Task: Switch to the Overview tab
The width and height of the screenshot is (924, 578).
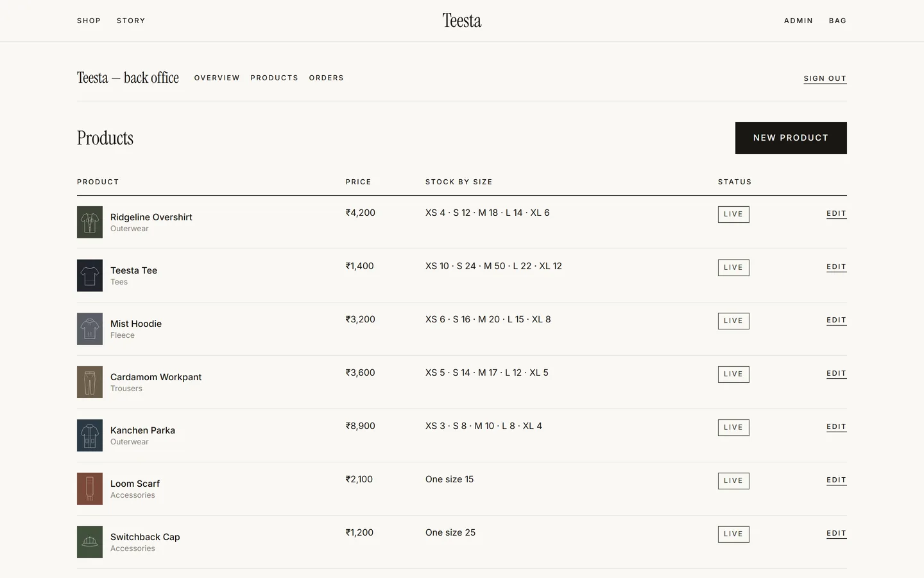Action: [x=217, y=78]
